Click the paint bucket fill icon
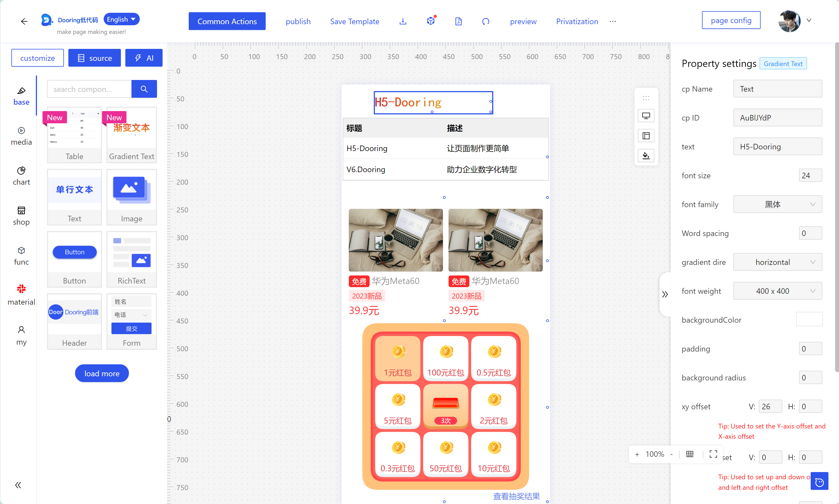839x504 pixels. [646, 156]
